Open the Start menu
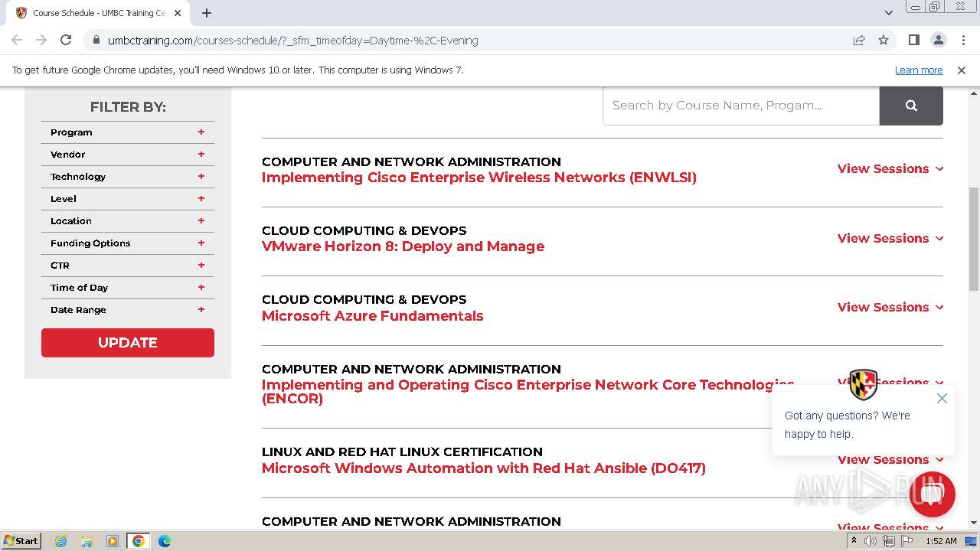 pos(21,541)
